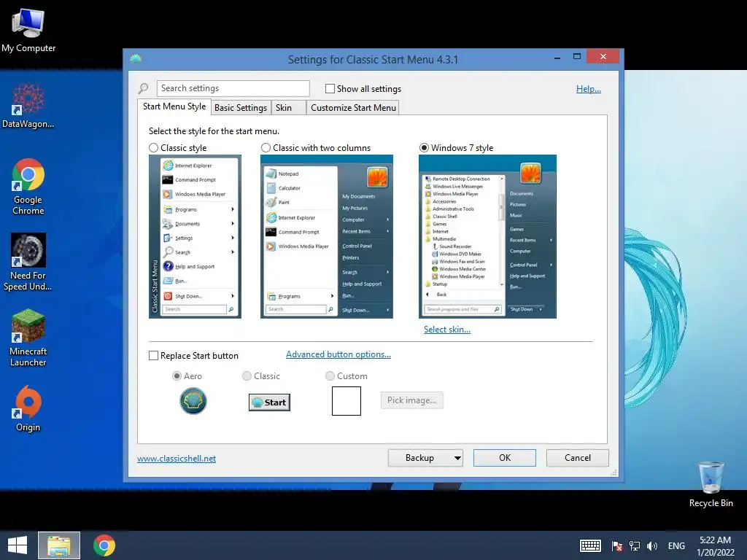The image size is (747, 560).
Task: Enable Show all settings checkbox
Action: tap(330, 88)
